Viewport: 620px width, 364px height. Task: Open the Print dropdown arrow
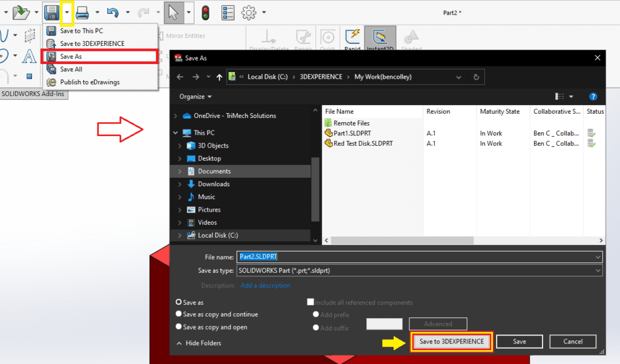tap(97, 13)
